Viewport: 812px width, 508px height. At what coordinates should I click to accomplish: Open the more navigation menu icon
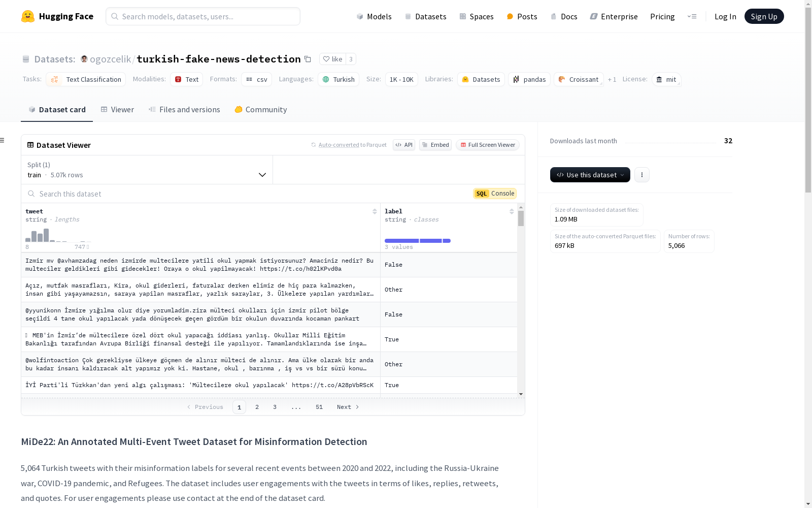[x=692, y=16]
